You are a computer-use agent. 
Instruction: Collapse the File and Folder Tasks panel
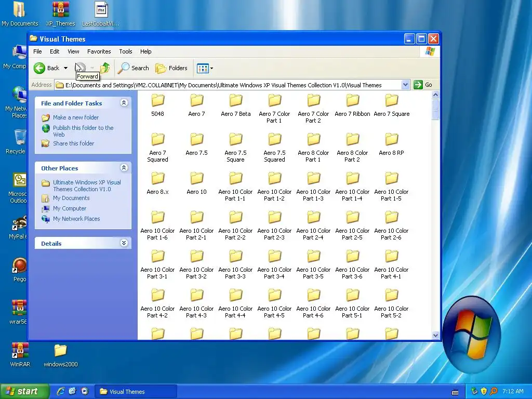(124, 103)
